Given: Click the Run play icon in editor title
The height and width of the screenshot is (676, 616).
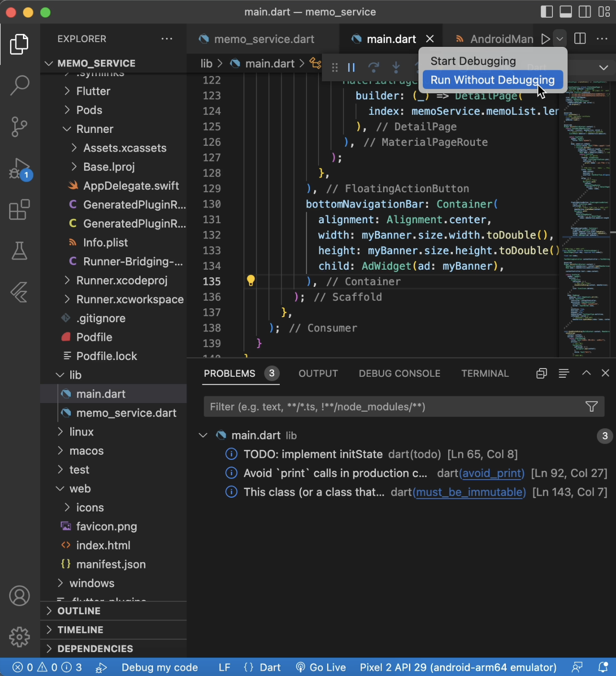Looking at the screenshot, I should click(x=545, y=39).
